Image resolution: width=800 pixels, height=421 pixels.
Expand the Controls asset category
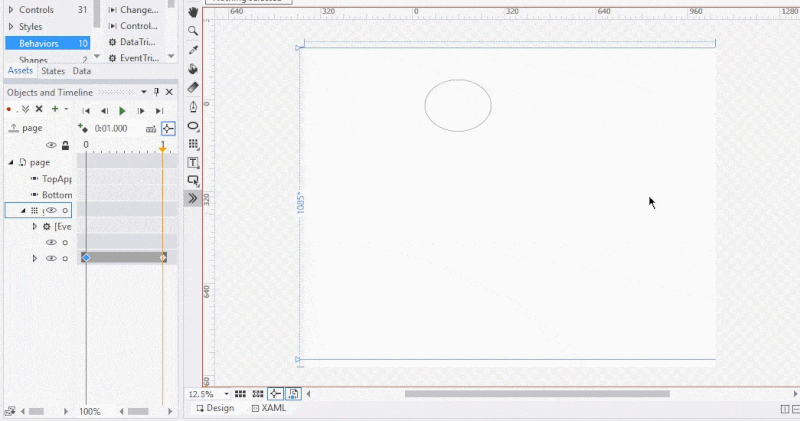point(11,10)
